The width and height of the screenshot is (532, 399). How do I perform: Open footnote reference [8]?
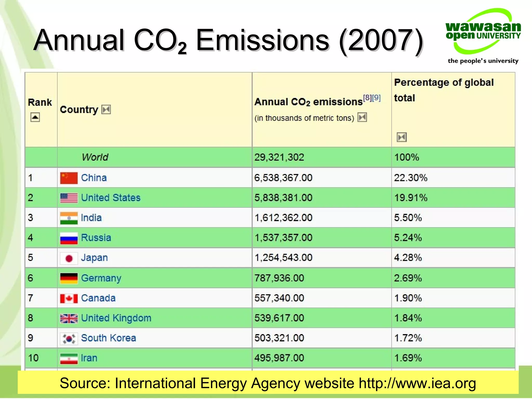[367, 98]
